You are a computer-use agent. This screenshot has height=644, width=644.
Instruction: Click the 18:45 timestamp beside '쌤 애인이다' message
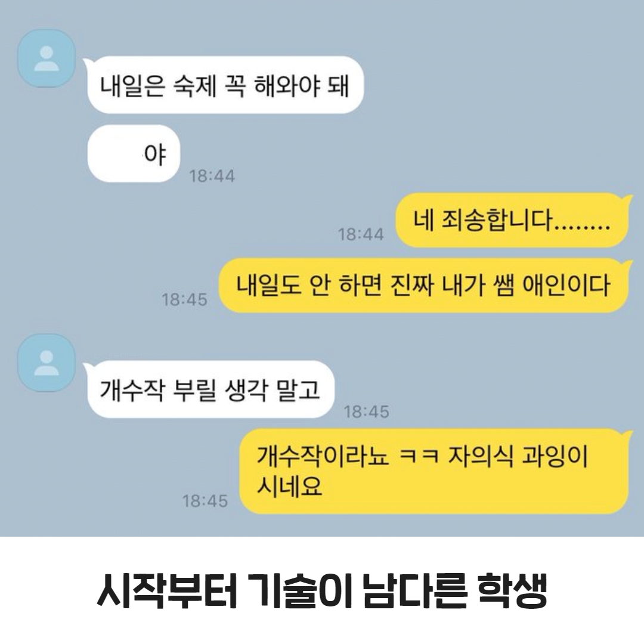point(184,300)
